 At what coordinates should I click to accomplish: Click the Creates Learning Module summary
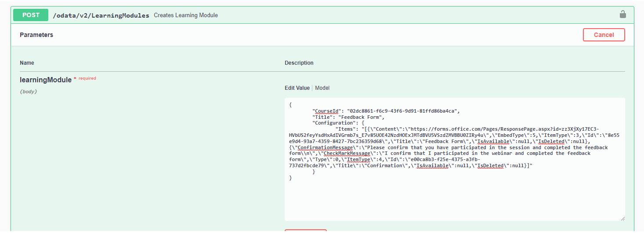(185, 15)
